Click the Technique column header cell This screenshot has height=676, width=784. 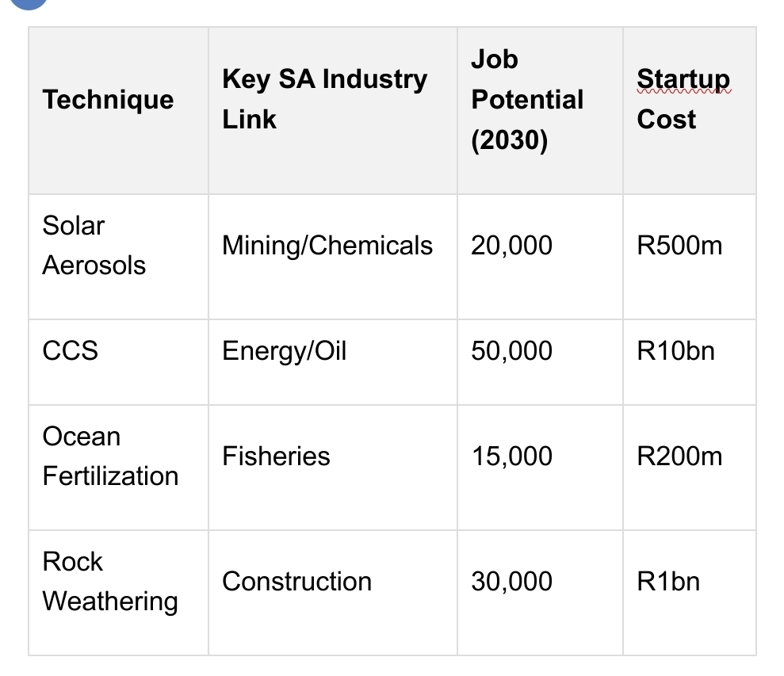(x=108, y=100)
